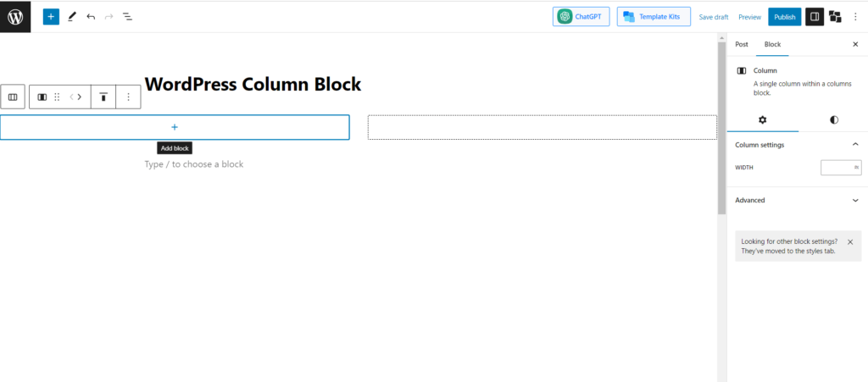Open the editor options kebab menu
868x382 pixels.
coord(855,16)
